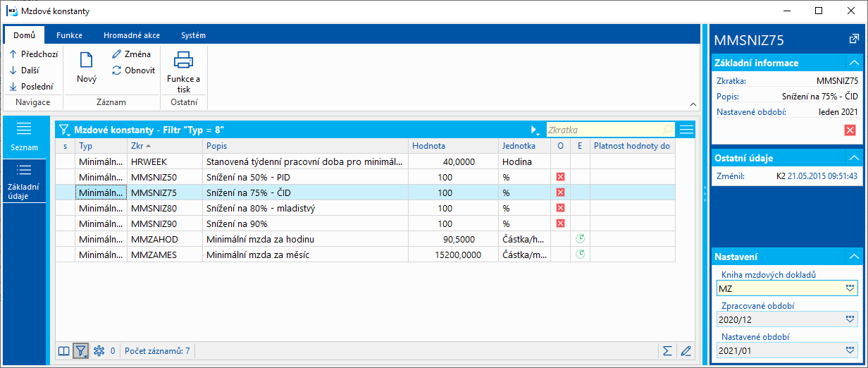Sort by the Typ column header
The width and height of the screenshot is (868, 368).
(101, 146)
